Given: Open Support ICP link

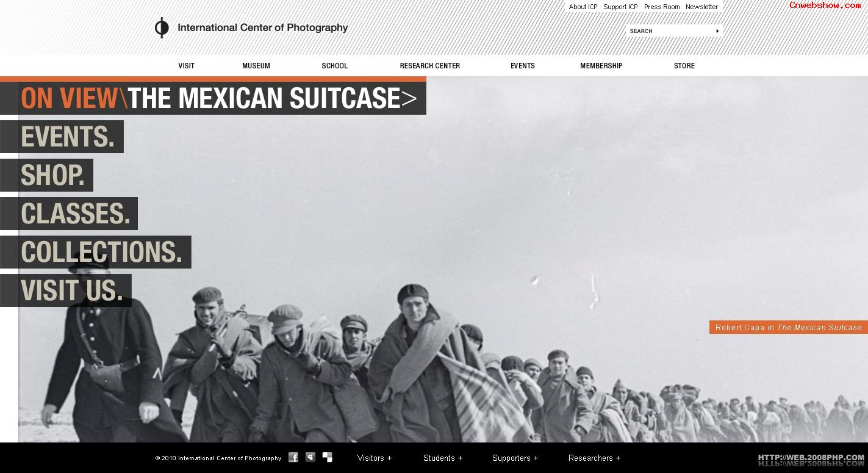Looking at the screenshot, I should click(x=620, y=7).
